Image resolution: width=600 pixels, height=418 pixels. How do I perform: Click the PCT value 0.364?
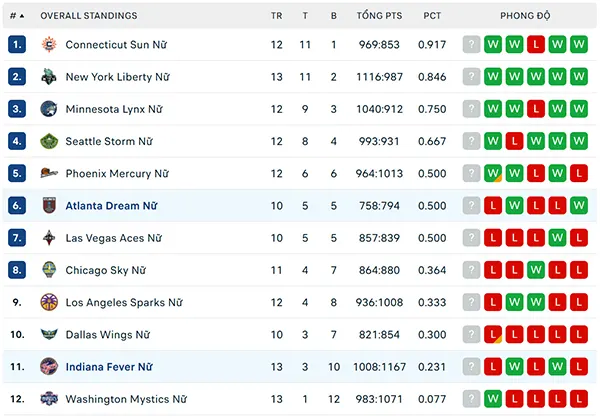[432, 270]
